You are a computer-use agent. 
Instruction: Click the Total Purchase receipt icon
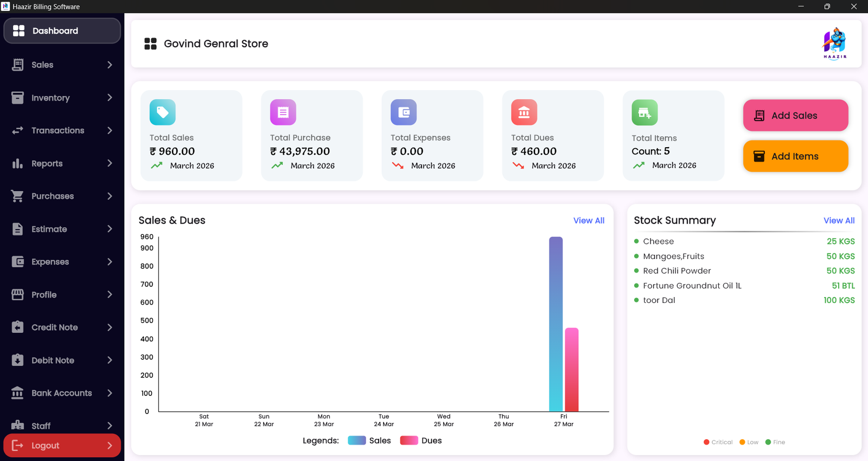click(283, 112)
